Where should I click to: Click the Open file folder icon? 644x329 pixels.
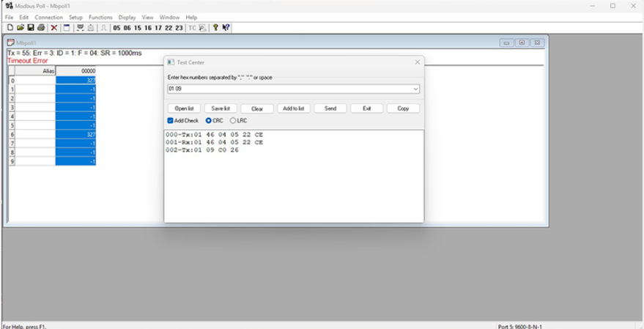(21, 28)
